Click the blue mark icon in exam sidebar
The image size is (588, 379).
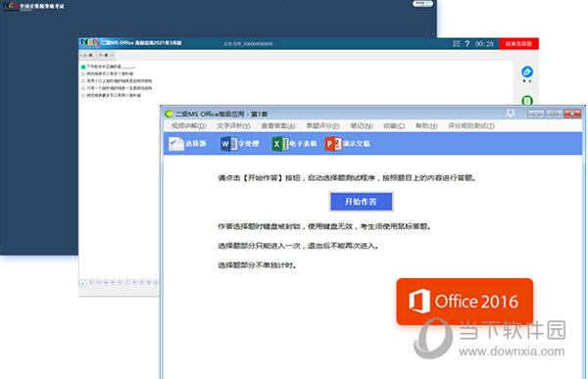click(x=527, y=71)
